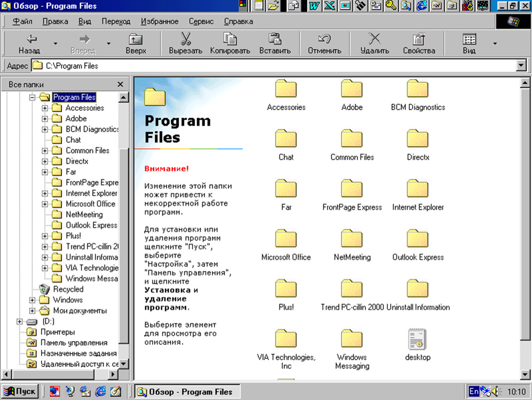
Task: Click the Internet Explorer icon in Office shortcut bar
Action: (x=422, y=6)
